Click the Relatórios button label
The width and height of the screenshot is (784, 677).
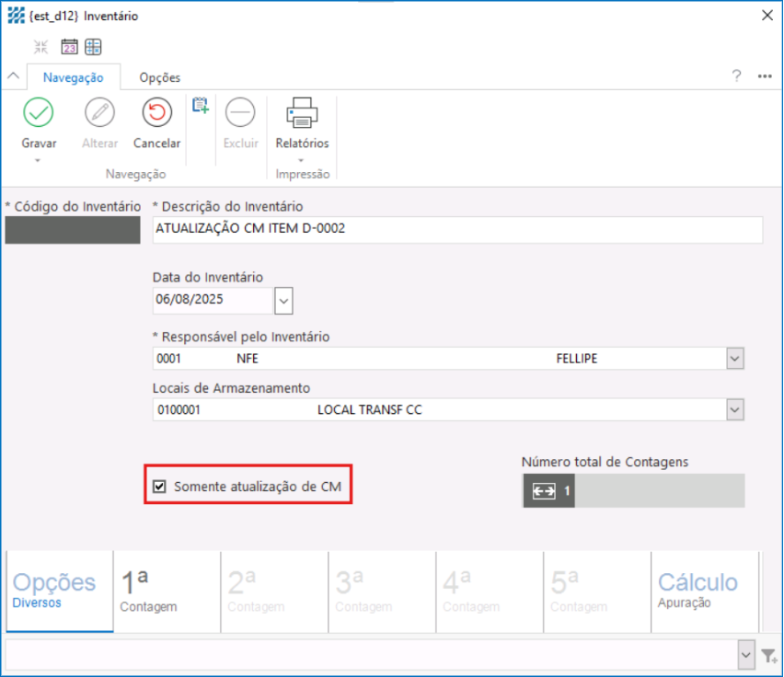[302, 143]
